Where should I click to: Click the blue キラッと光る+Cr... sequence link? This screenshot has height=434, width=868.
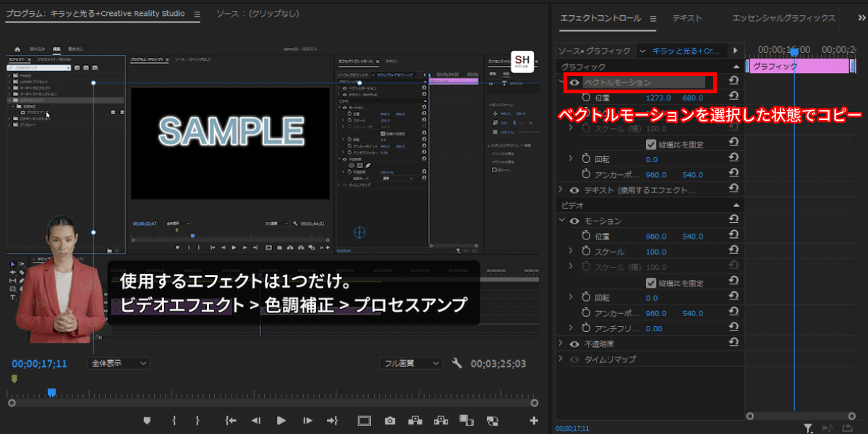686,51
